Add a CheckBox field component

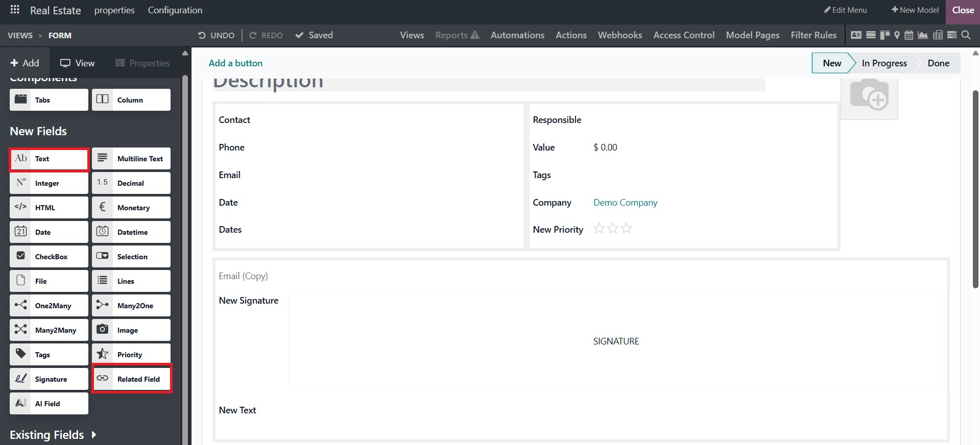(49, 257)
